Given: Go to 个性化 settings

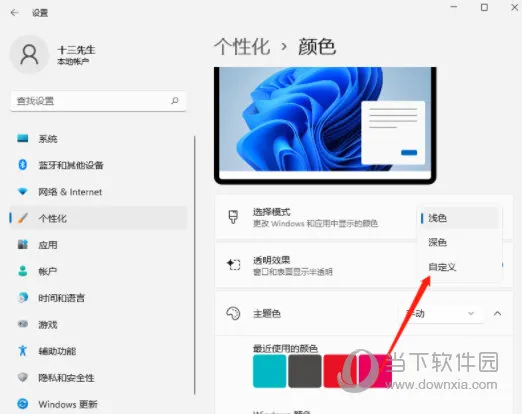Looking at the screenshot, I should [98, 218].
